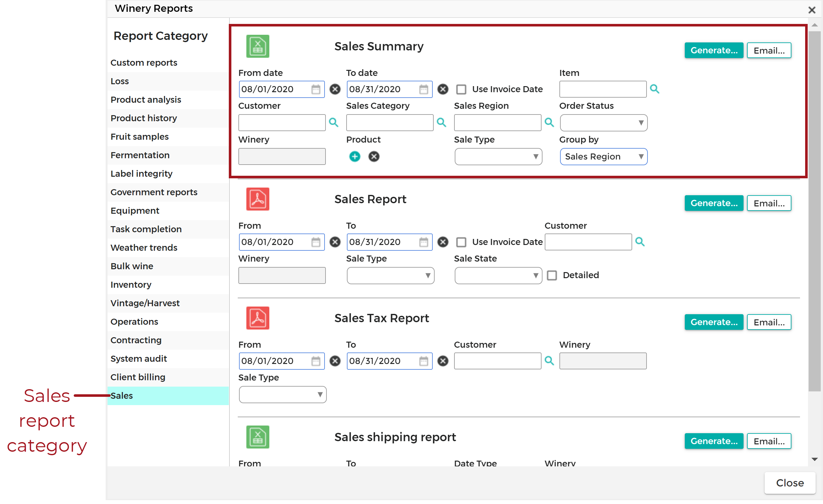Click the Sales Region input field
This screenshot has width=823, height=504.
pos(498,123)
